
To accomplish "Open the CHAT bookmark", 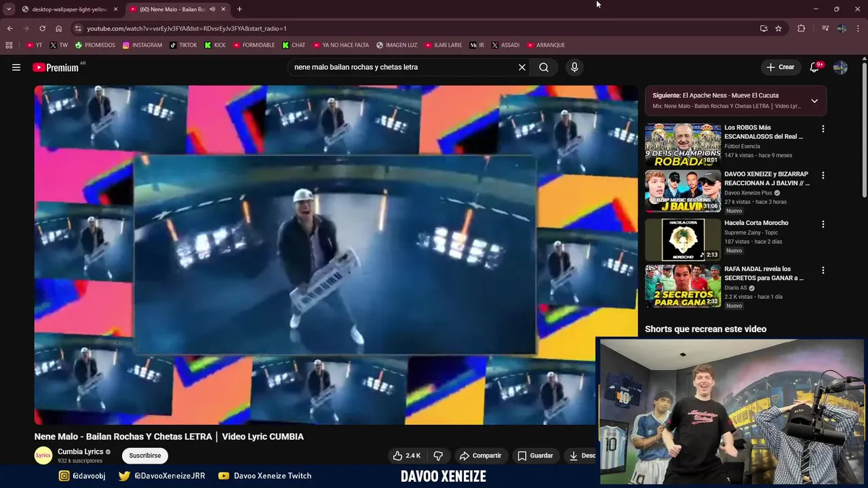I will click(294, 45).
